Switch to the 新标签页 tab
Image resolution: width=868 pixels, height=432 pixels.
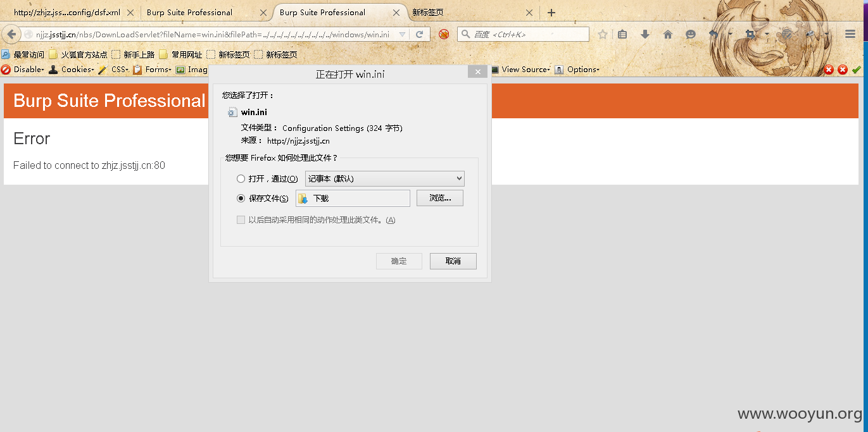(x=427, y=12)
